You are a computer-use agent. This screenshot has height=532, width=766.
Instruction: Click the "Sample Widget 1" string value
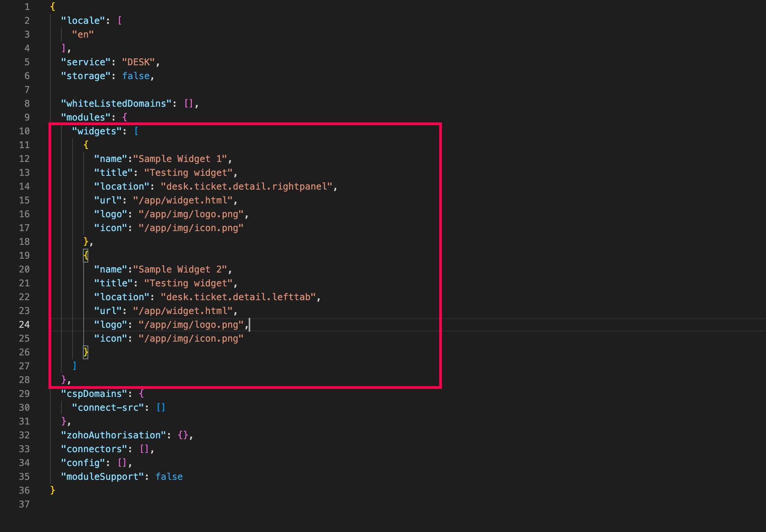(180, 159)
